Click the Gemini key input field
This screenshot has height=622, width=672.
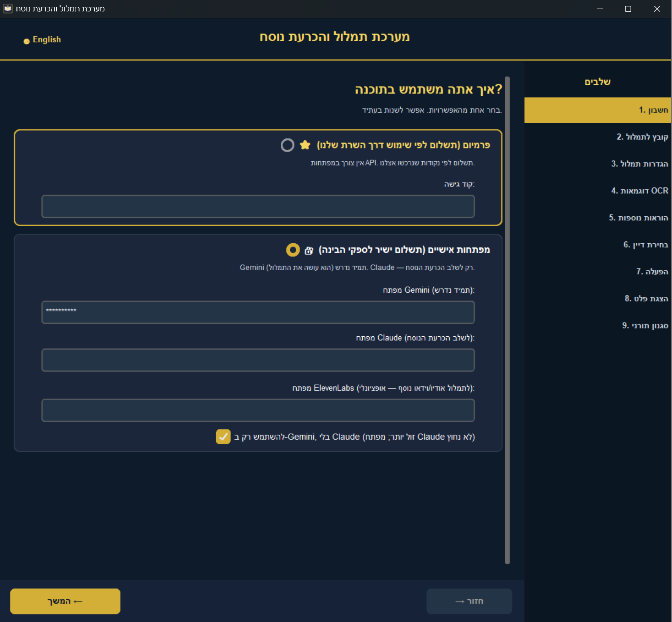tap(258, 312)
